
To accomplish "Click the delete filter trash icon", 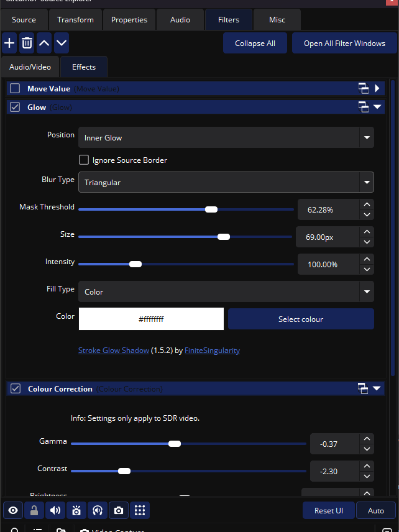I will point(27,43).
